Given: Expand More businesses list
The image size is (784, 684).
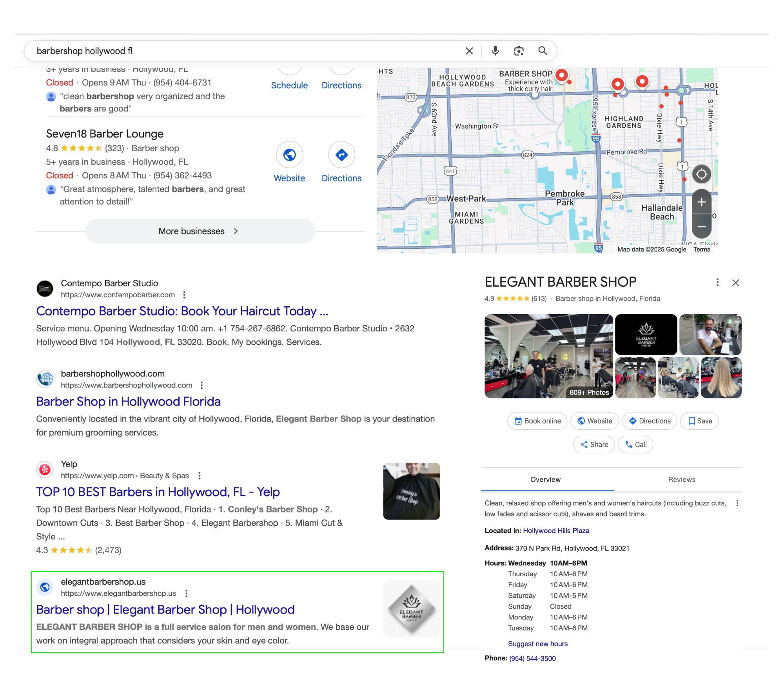Looking at the screenshot, I should (200, 231).
